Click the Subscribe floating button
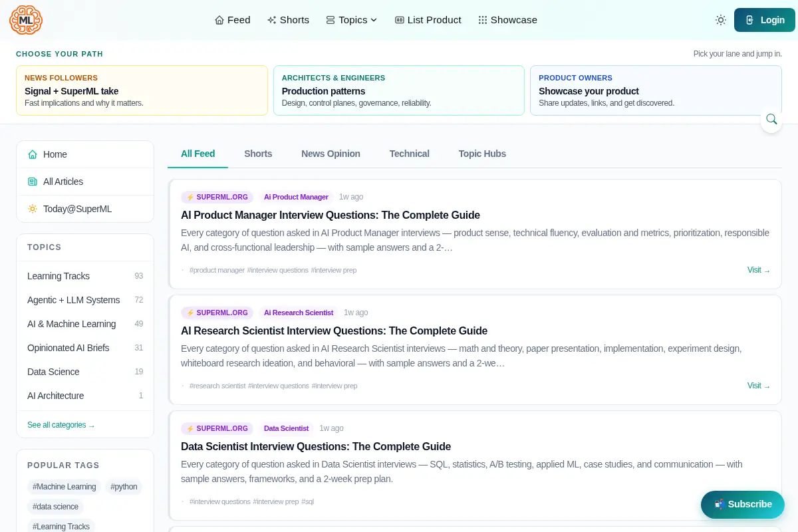 [743, 504]
